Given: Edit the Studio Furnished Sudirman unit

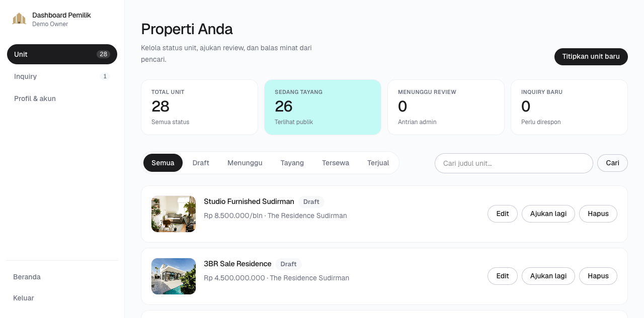Looking at the screenshot, I should pyautogui.click(x=503, y=214).
